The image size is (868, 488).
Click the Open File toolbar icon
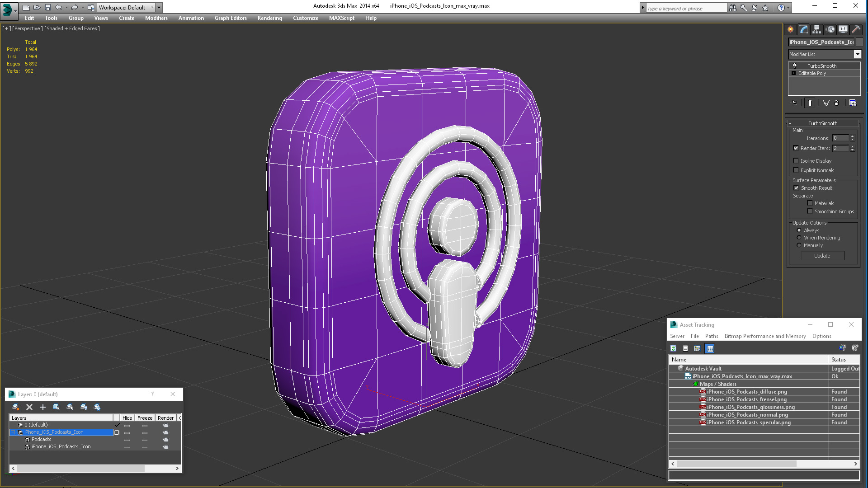point(37,7)
